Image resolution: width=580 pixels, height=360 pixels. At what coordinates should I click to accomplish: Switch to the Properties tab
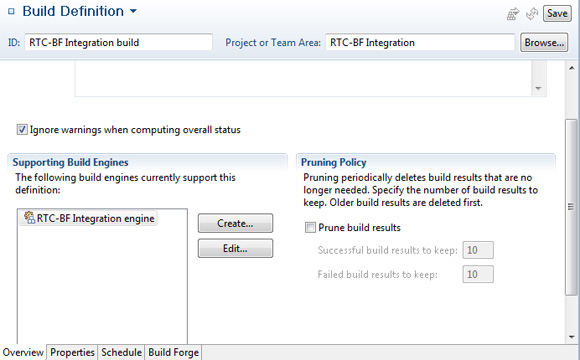(72, 352)
